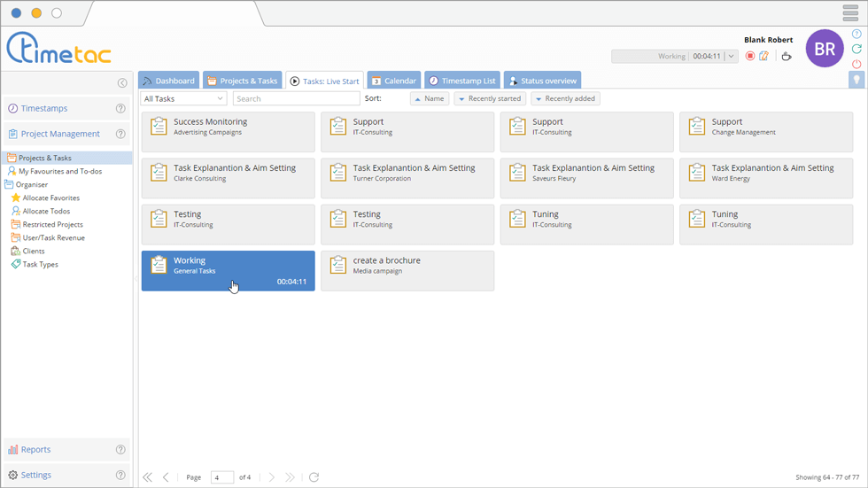
Task: Open the All Tasks filter dropdown
Action: (x=183, y=99)
